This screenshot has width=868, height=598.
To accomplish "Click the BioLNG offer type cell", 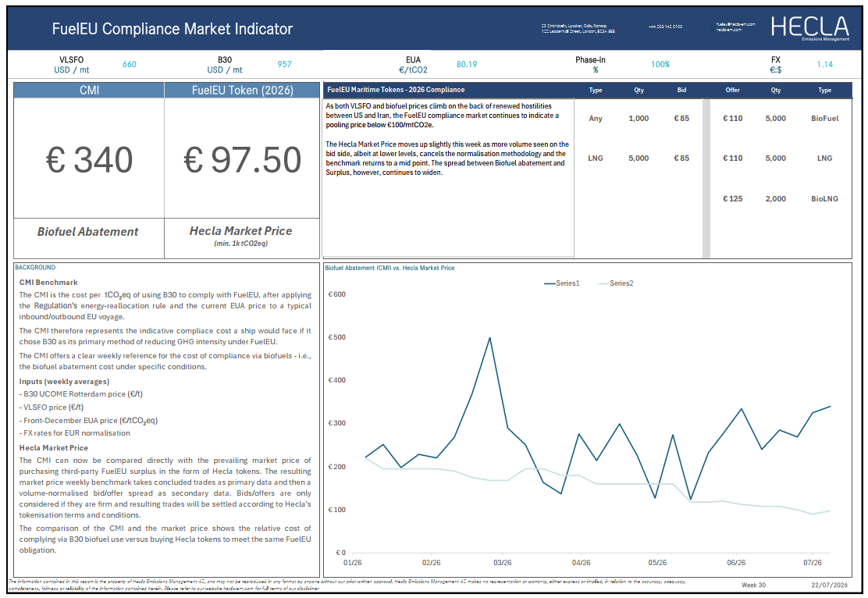I will (825, 199).
